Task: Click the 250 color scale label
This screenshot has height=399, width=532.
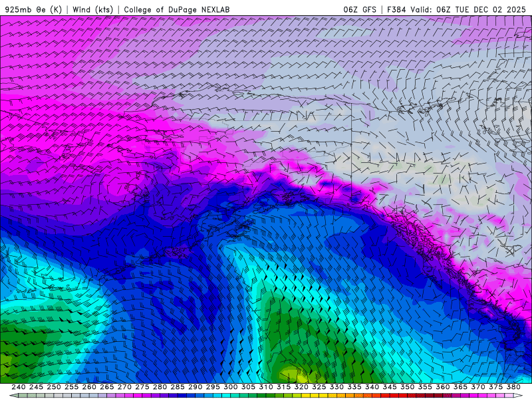Action: (54, 387)
